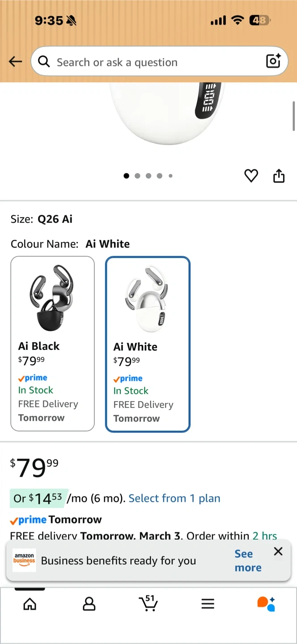Launch the Rufus AI assistant icon
The height and width of the screenshot is (644, 297).
click(x=266, y=604)
